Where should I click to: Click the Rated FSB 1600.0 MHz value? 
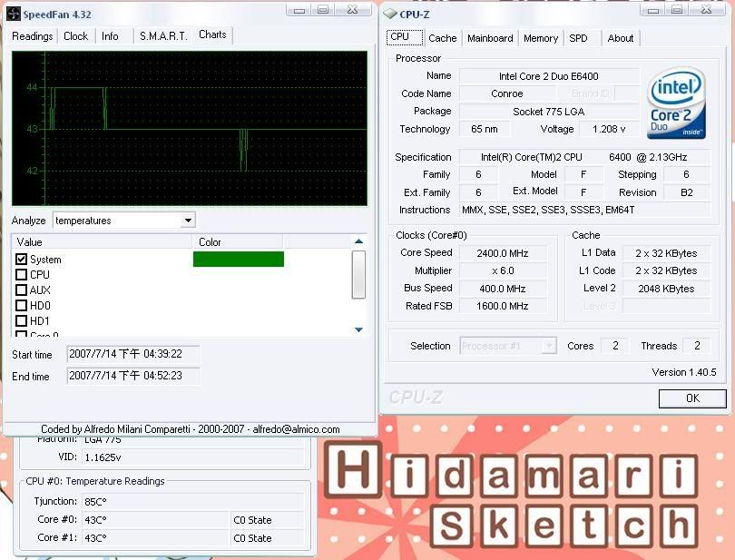[503, 306]
